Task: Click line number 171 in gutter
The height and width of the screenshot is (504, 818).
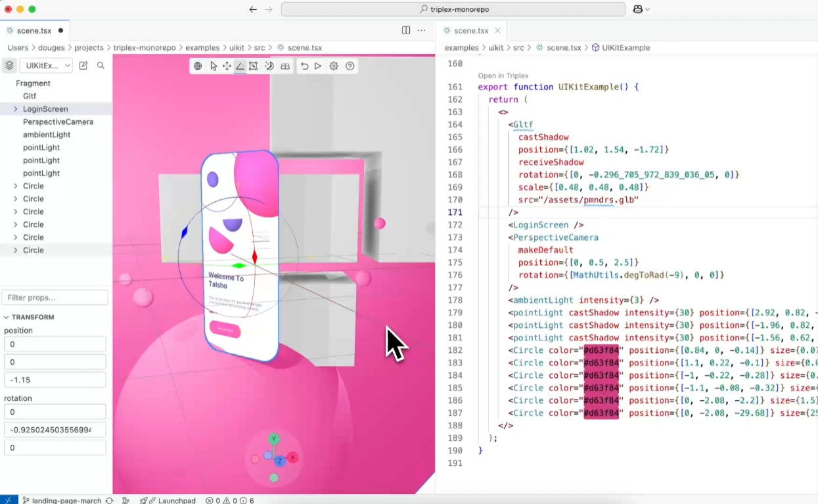Action: tap(455, 212)
